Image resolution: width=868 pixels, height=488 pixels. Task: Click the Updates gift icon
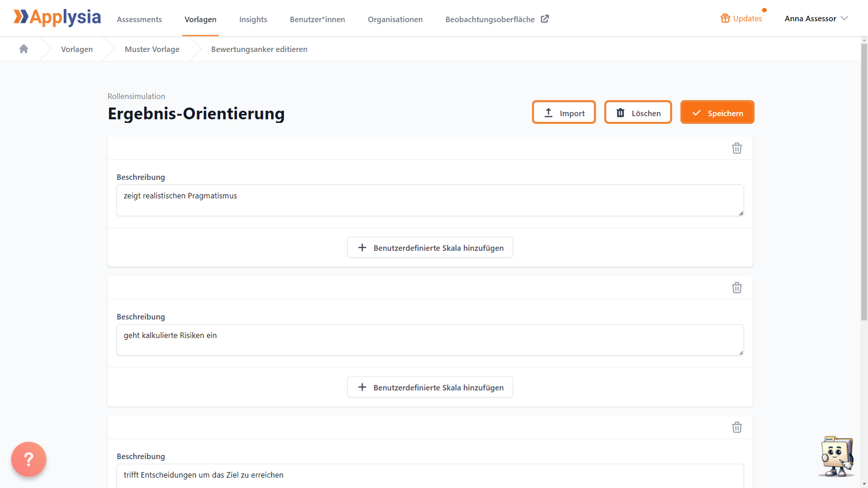(725, 18)
